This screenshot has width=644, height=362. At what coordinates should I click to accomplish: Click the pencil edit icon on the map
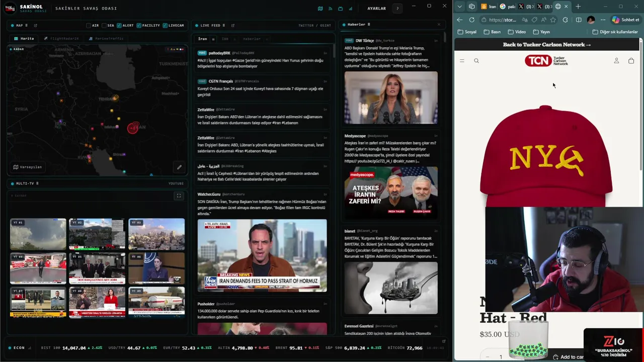tap(179, 167)
